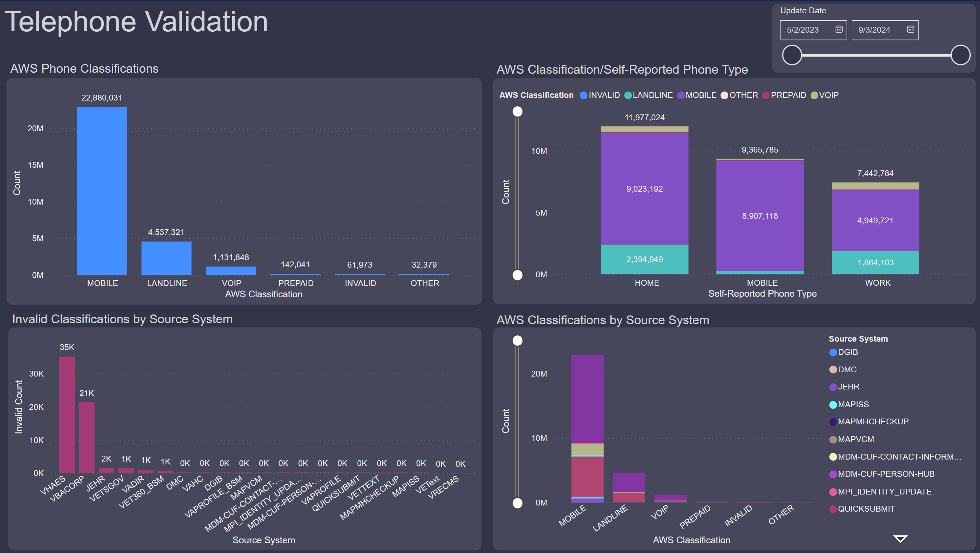
Task: Click the total label 11,977,024
Action: (645, 118)
